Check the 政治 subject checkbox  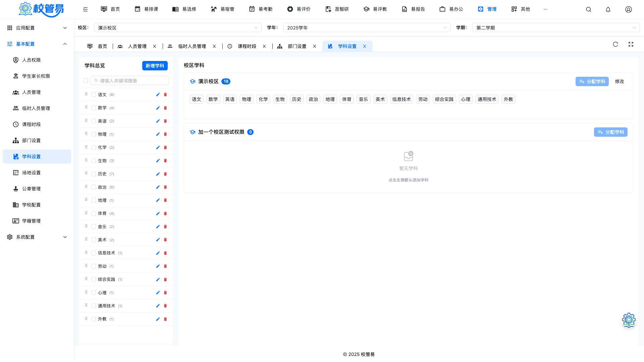point(94,187)
